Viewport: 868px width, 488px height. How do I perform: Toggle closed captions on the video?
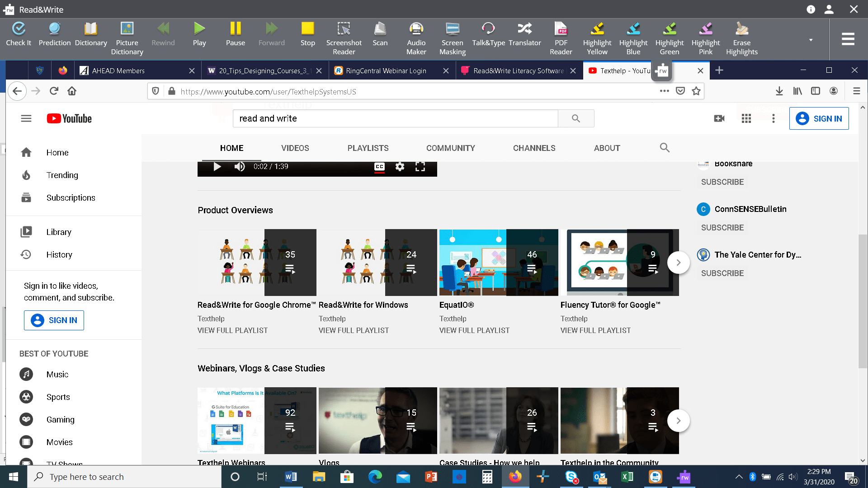pos(379,167)
